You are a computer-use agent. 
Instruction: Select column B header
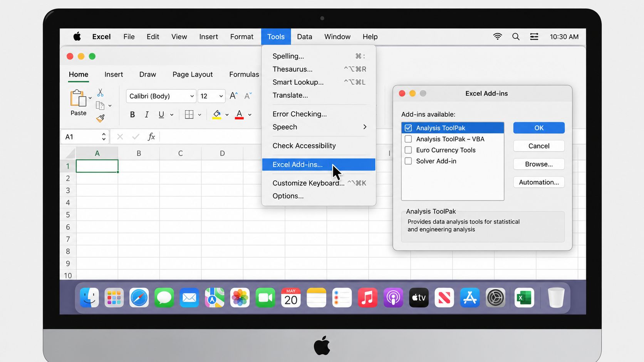pyautogui.click(x=139, y=153)
